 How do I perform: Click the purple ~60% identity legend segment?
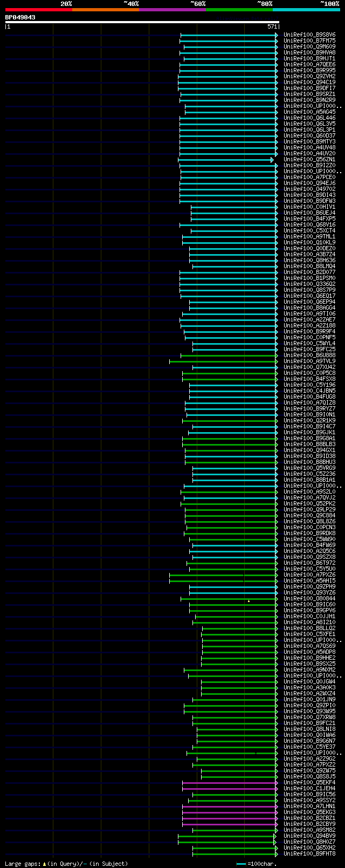tap(172, 10)
